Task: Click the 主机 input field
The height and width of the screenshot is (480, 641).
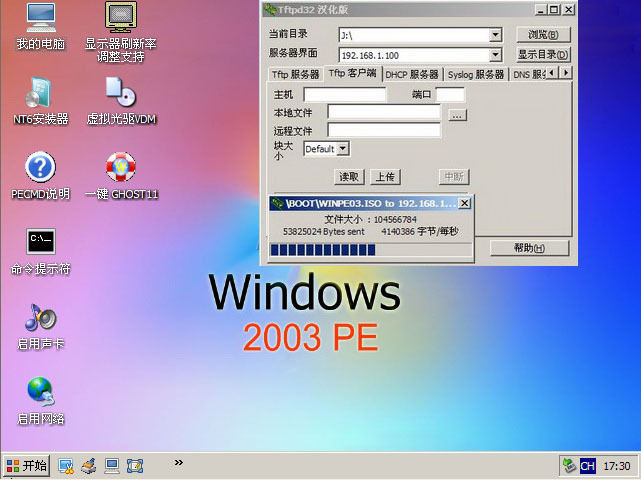Action: (345, 94)
